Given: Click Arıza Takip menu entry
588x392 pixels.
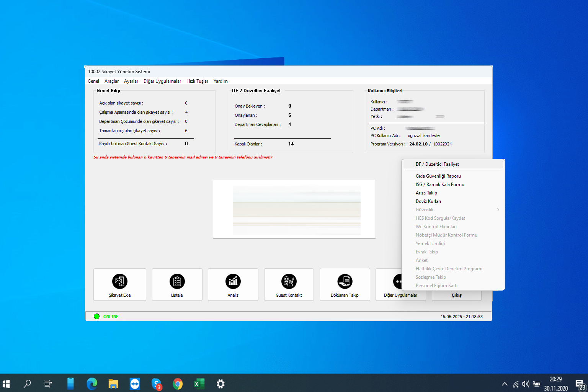Looking at the screenshot, I should 426,193.
